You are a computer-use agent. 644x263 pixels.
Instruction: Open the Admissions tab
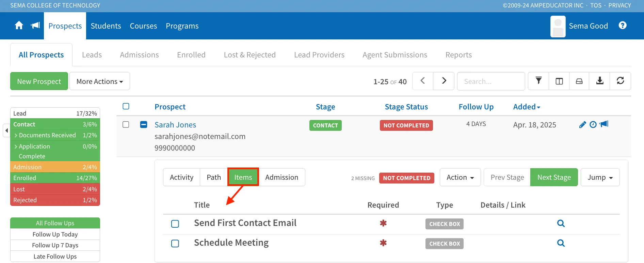(139, 55)
